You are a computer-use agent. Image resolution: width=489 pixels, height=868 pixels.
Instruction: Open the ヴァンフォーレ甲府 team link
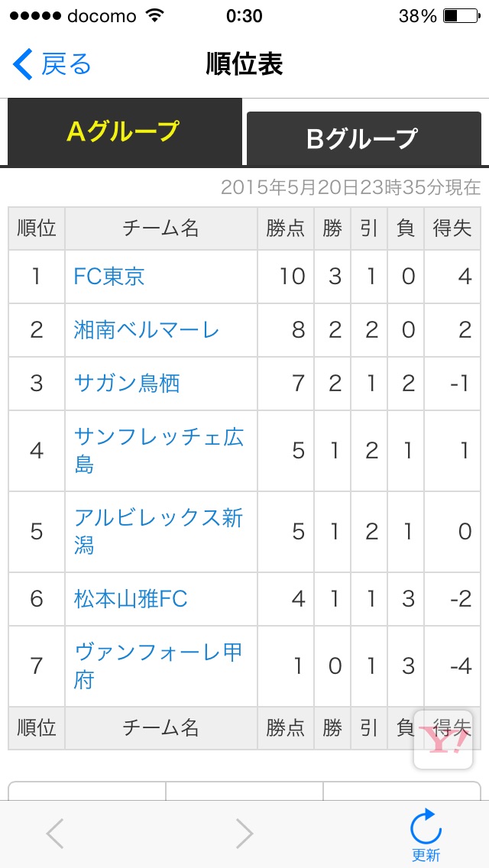tap(158, 666)
